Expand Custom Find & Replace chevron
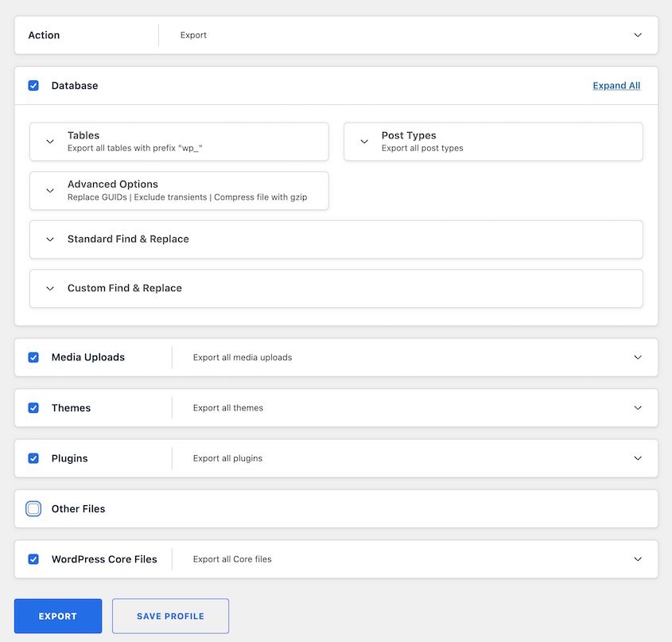The height and width of the screenshot is (642, 672). pos(50,288)
